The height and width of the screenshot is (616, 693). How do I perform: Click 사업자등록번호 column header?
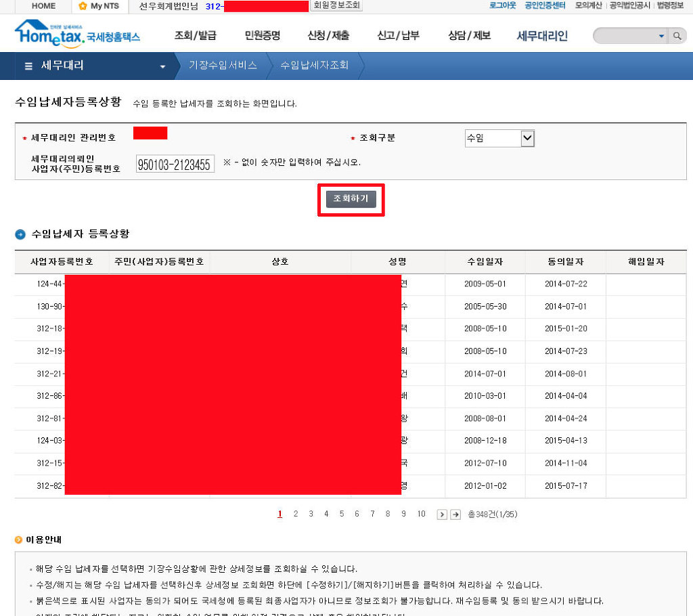tap(62, 262)
